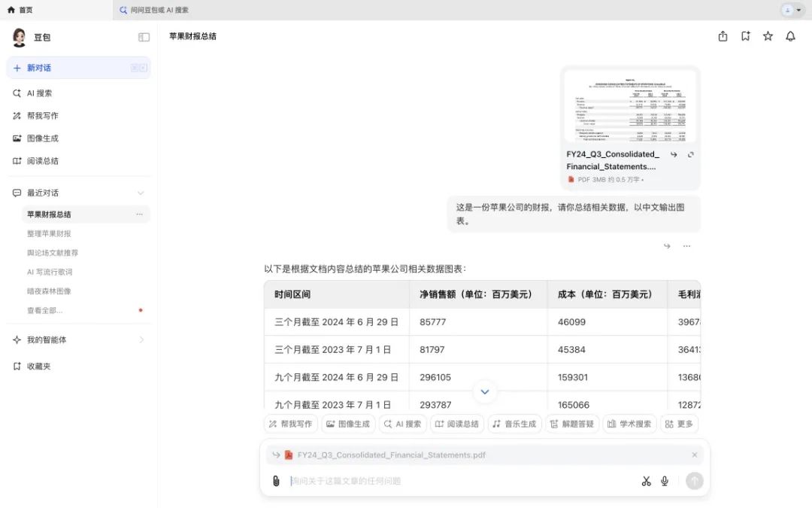Open user avatar dropdown at top right

click(792, 10)
